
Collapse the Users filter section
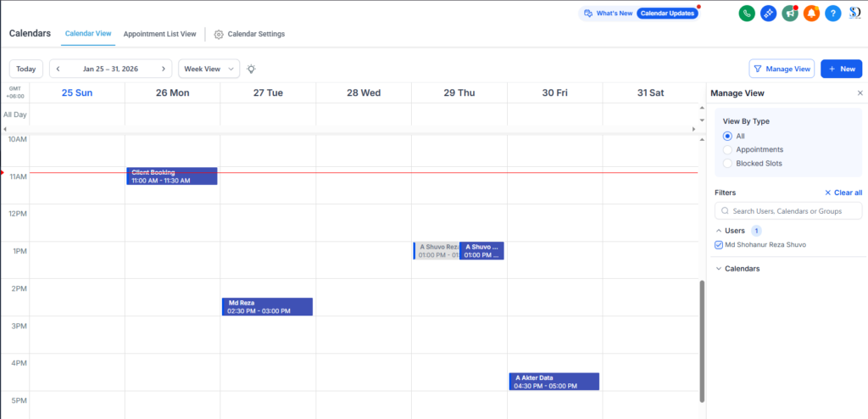coord(719,231)
